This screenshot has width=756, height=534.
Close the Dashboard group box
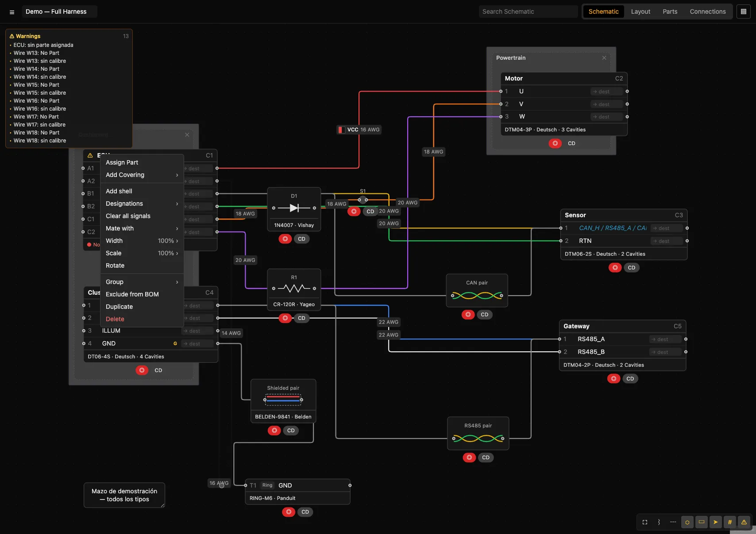tap(187, 135)
